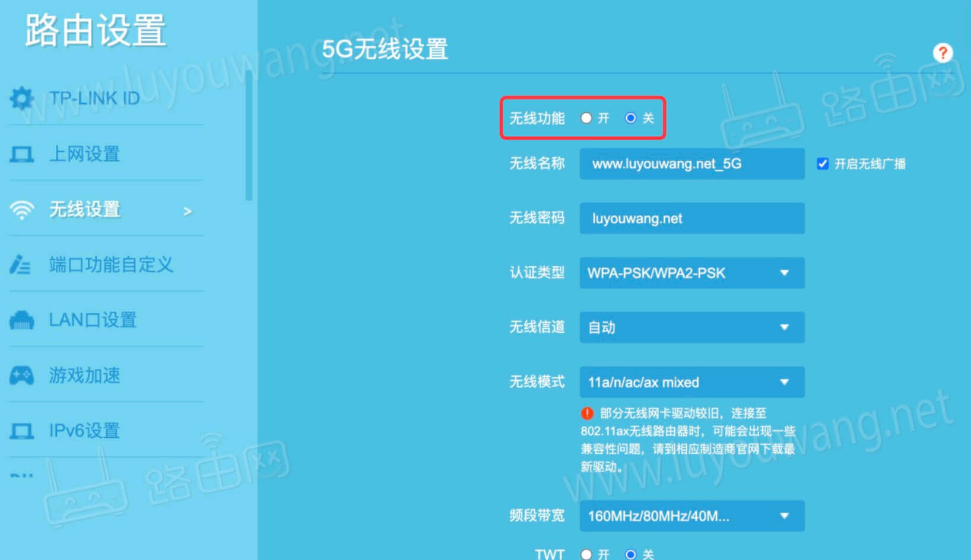Image resolution: width=971 pixels, height=560 pixels.
Task: Turn on TWT by selecting 开
Action: [x=587, y=554]
